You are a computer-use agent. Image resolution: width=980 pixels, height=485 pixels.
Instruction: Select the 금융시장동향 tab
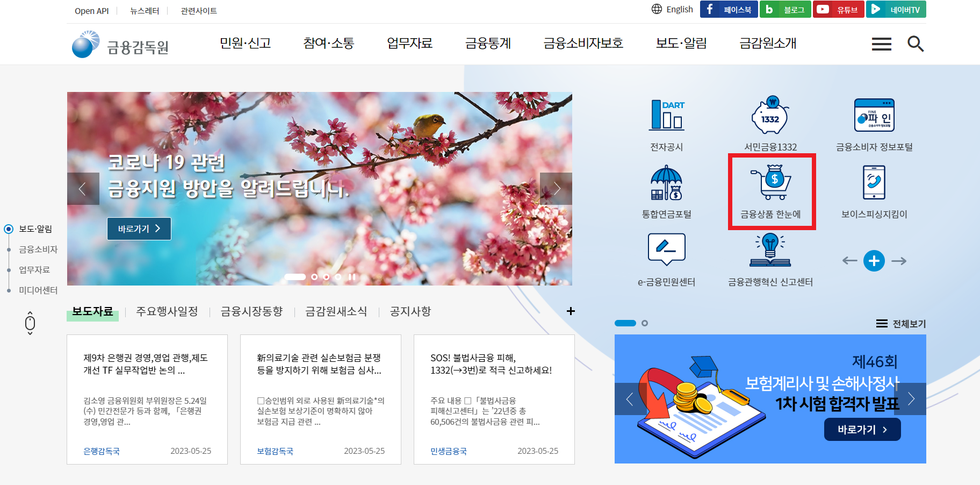coord(251,312)
